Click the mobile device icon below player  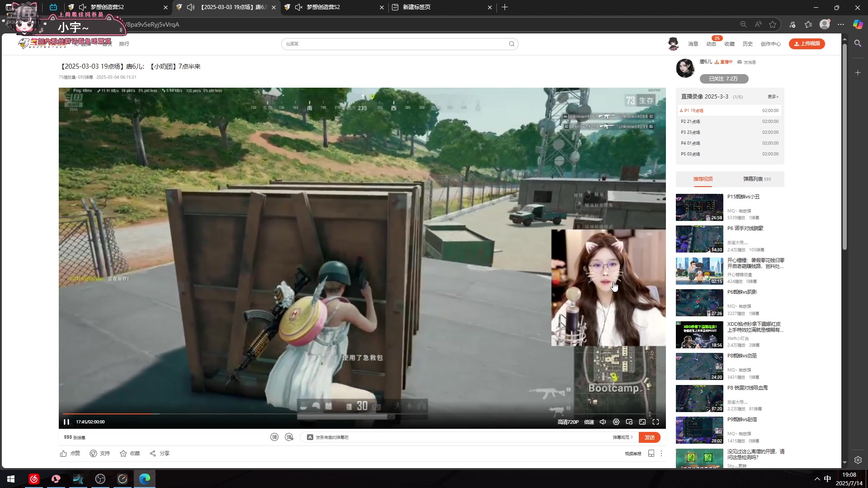pos(651,453)
